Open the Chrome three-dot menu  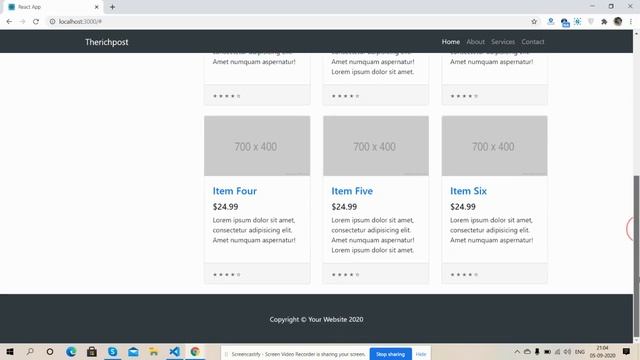click(631, 22)
